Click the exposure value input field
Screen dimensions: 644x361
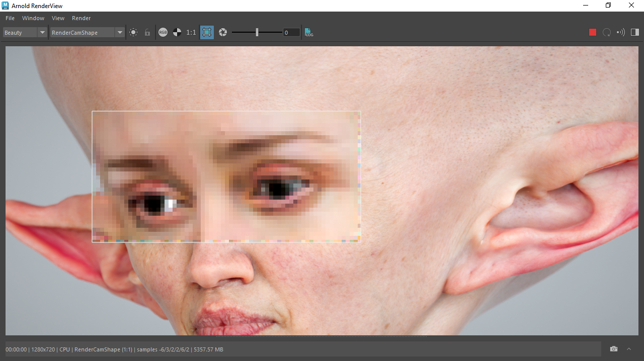coord(291,32)
